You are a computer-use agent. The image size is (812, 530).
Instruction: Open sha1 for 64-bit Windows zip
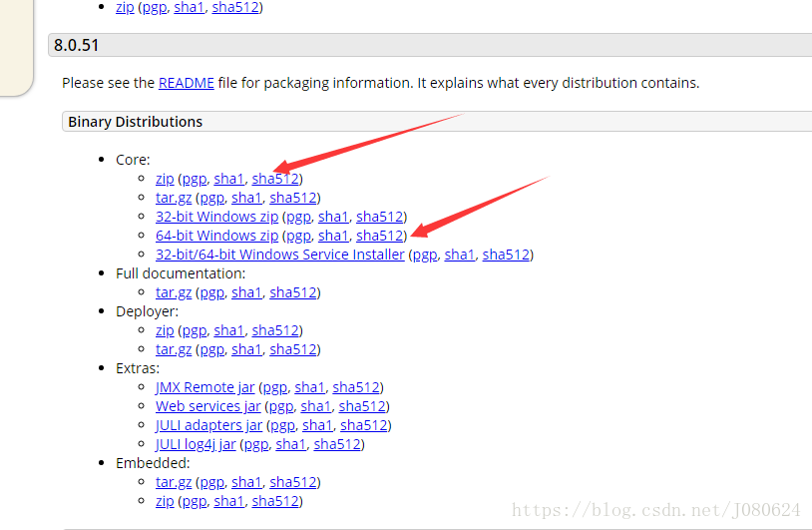[333, 236]
